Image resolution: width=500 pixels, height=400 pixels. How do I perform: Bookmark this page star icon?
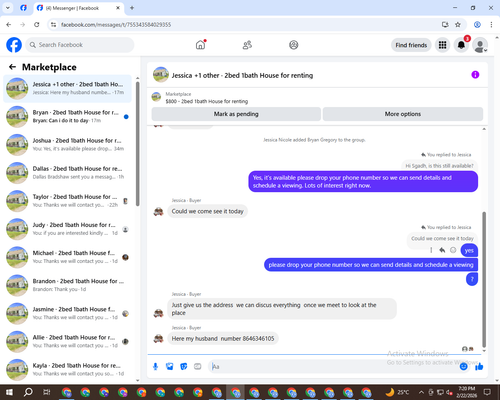tap(458, 24)
